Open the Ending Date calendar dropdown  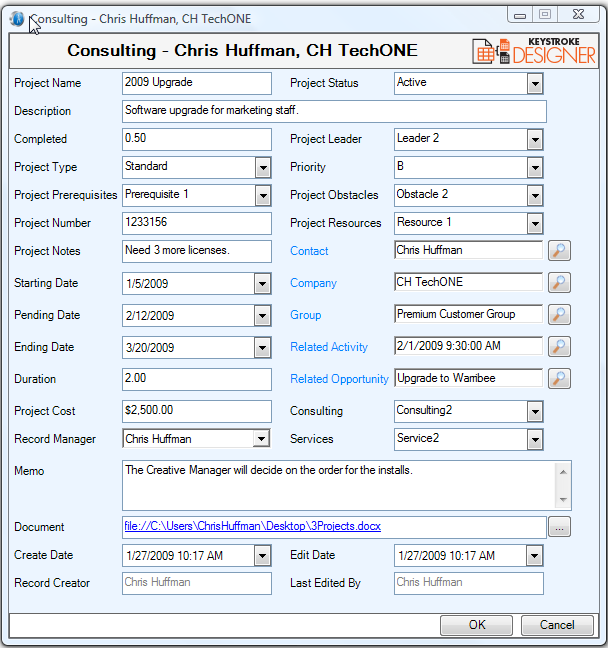pos(262,348)
